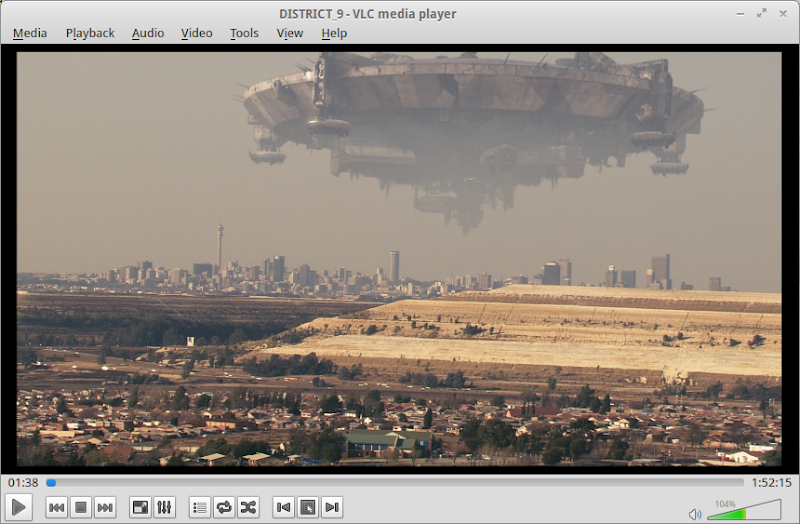Close the VLC media player window

tap(783, 14)
